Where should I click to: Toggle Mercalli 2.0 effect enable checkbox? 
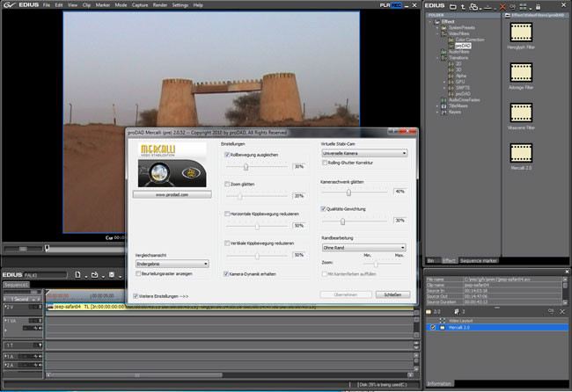(433, 328)
